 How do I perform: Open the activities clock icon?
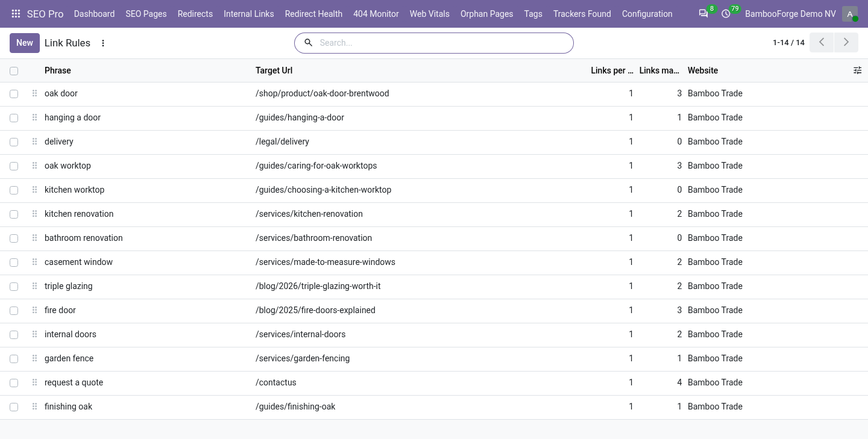tap(726, 14)
